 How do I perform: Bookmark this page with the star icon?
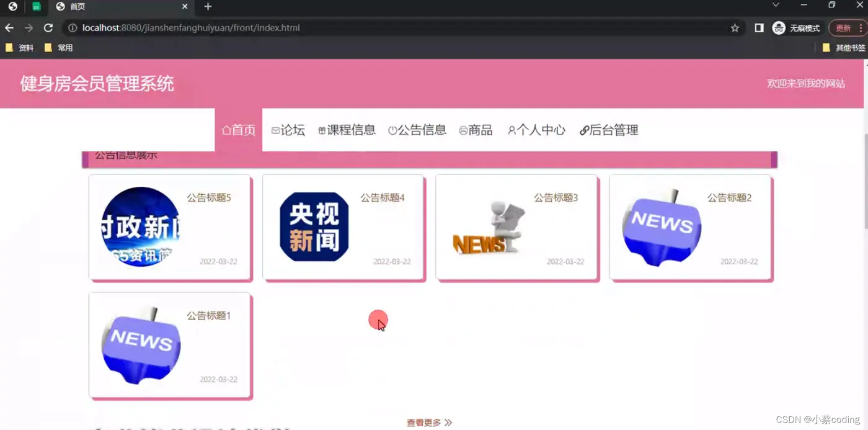pyautogui.click(x=735, y=28)
